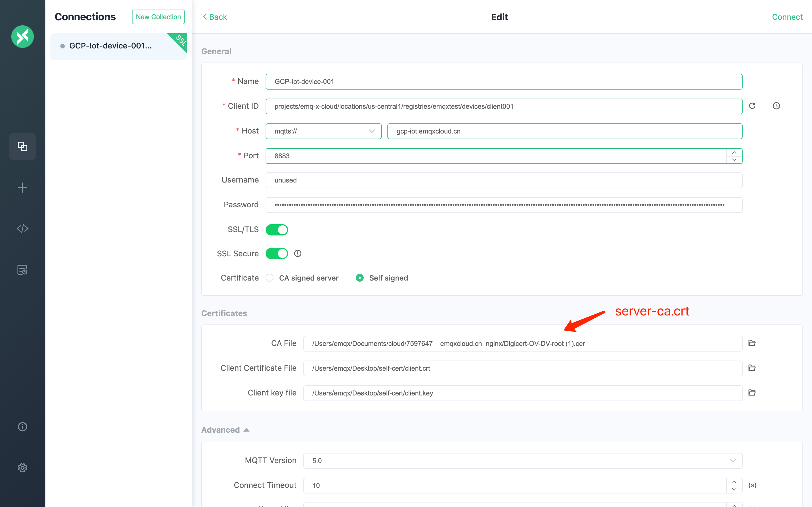This screenshot has width=812, height=507.
Task: Click the Name input field
Action: click(504, 81)
